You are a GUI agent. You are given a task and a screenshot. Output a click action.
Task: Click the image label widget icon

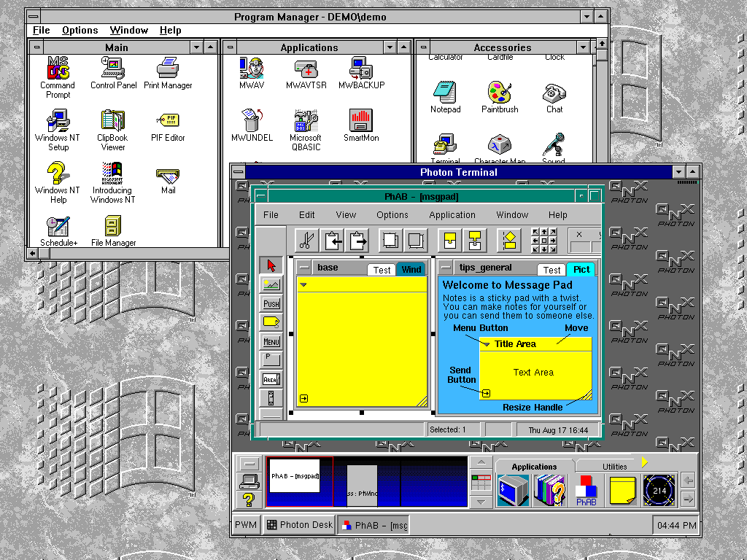271,284
